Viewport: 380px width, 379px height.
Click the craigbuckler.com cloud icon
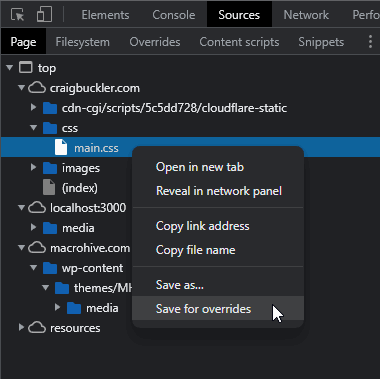point(37,88)
